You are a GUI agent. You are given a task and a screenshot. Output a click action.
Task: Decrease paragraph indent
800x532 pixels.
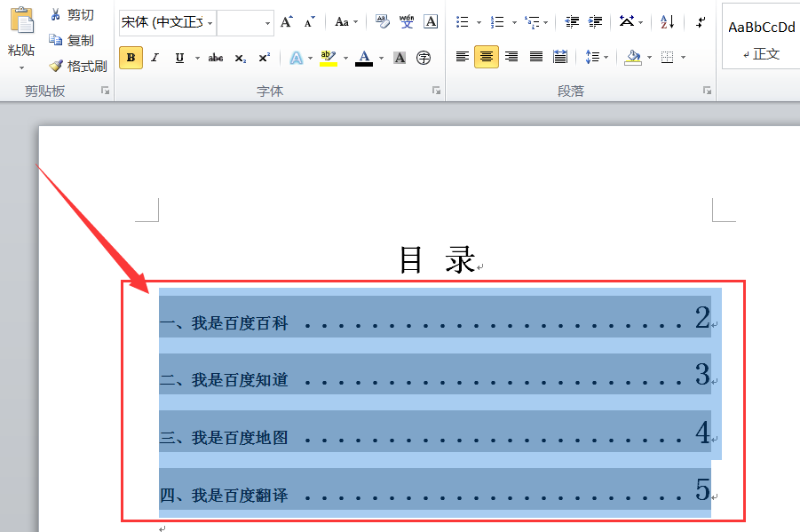(x=572, y=22)
